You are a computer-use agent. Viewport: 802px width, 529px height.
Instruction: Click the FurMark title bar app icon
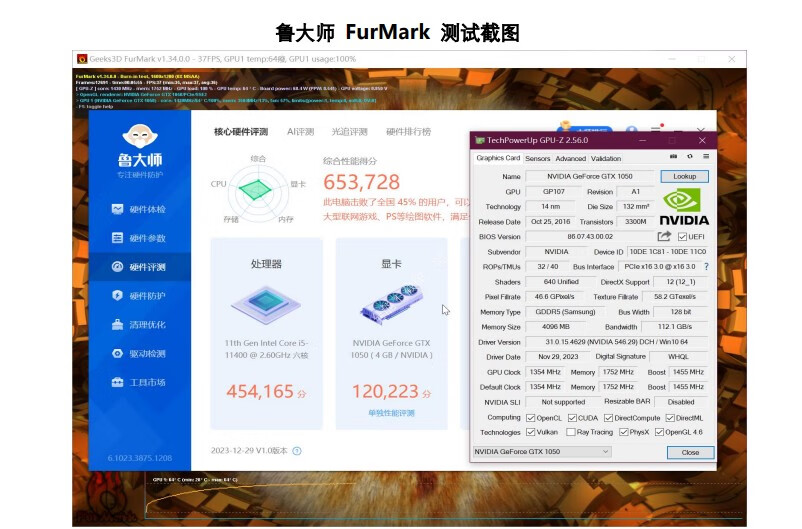coord(82,59)
